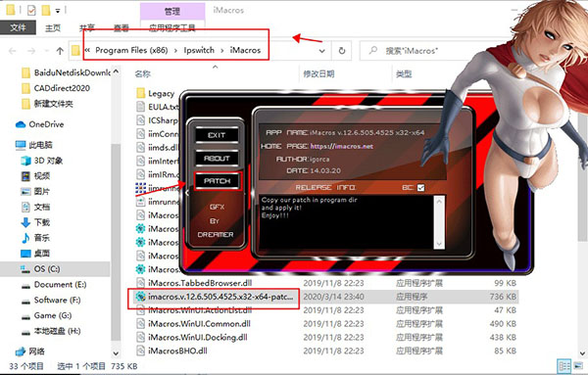The image size is (588, 375).
Task: Switch to details view icon in status bar
Action: (x=564, y=366)
